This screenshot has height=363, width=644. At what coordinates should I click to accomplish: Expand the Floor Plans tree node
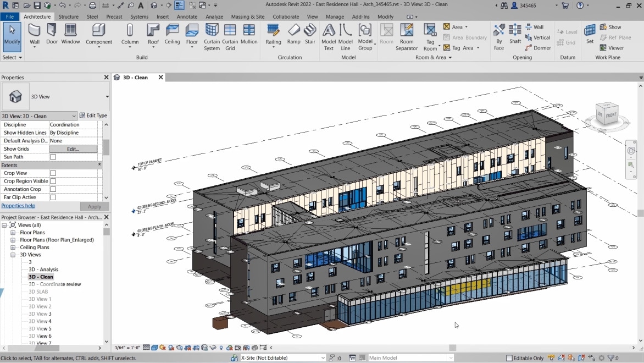(12, 232)
